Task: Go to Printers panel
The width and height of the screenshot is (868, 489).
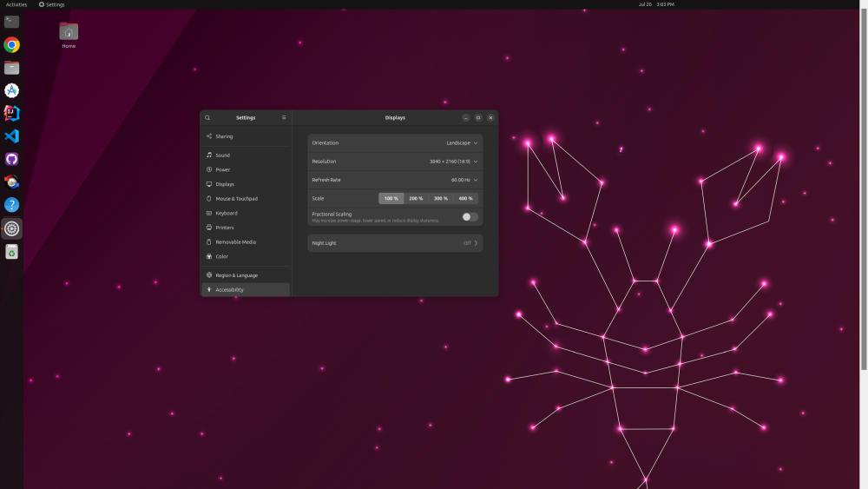Action: tap(246, 227)
